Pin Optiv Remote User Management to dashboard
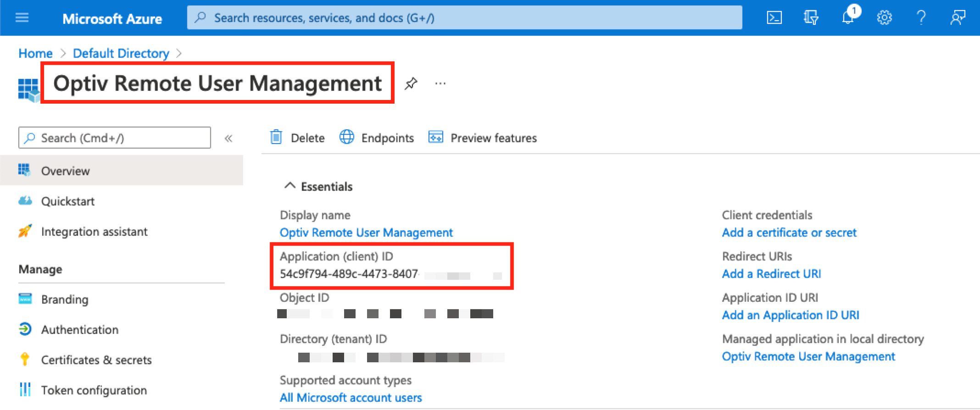This screenshot has height=410, width=980. pyautogui.click(x=411, y=83)
